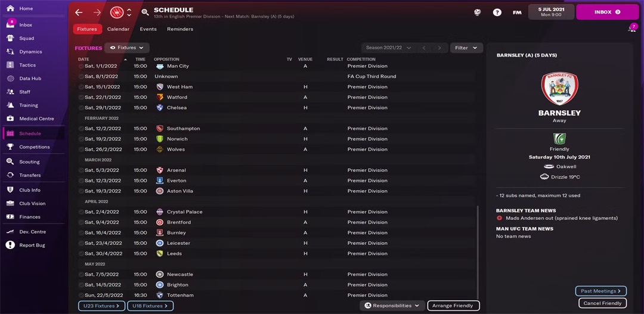Open the help question mark icon
Image resolution: width=644 pixels, height=314 pixels.
click(x=497, y=12)
